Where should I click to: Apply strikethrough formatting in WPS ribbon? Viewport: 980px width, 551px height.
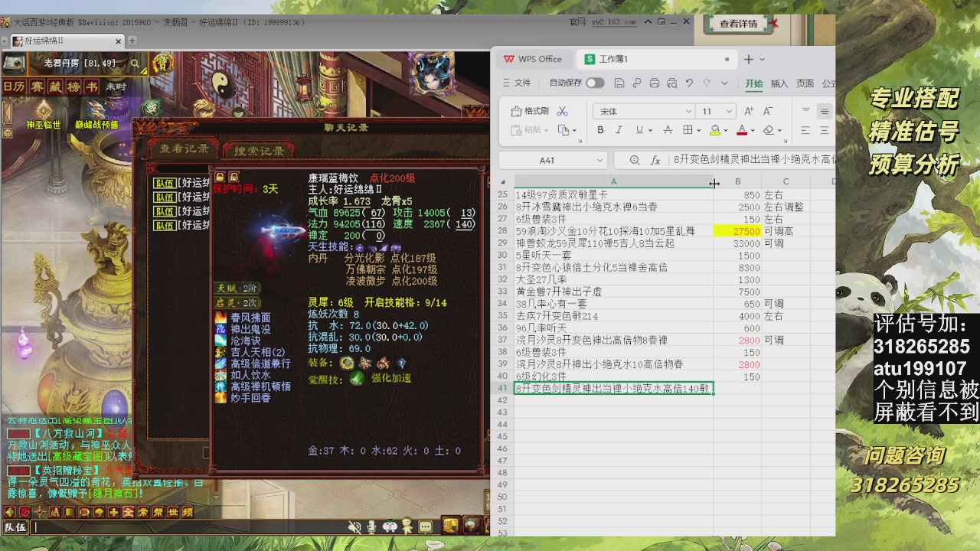668,130
